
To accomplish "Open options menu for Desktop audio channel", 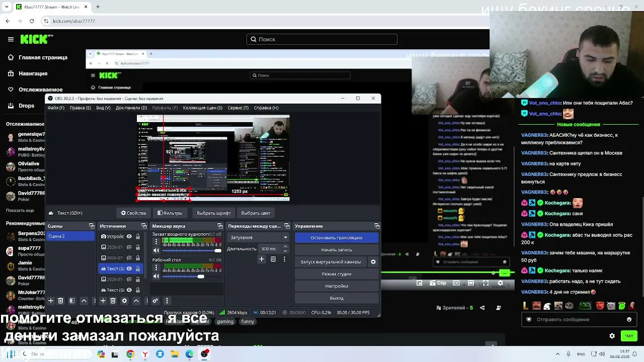I will (x=156, y=268).
